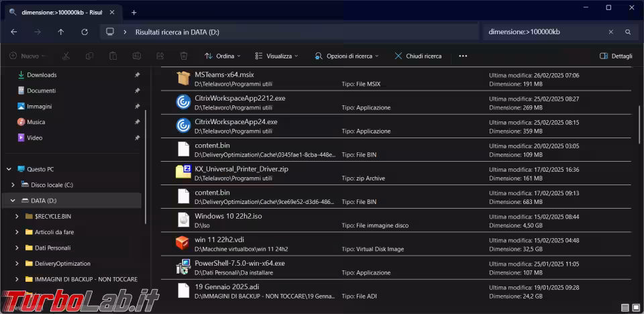Close the dimensione search tab
Screen dimensions: 644x314
pos(112,12)
